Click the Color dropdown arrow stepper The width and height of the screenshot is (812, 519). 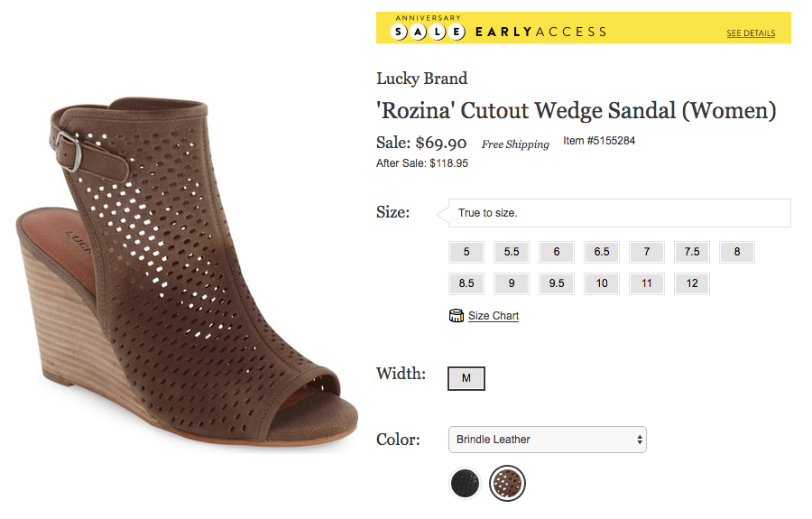(x=640, y=440)
